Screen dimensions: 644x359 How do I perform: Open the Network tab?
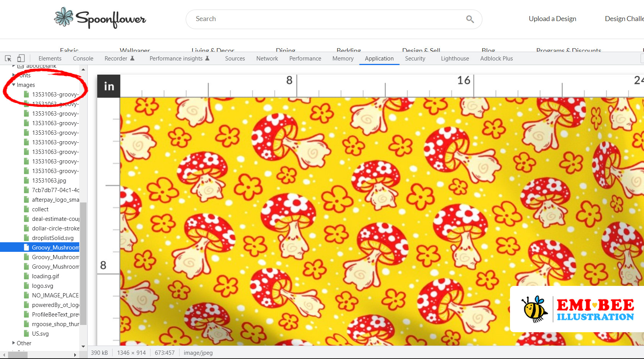coord(267,59)
